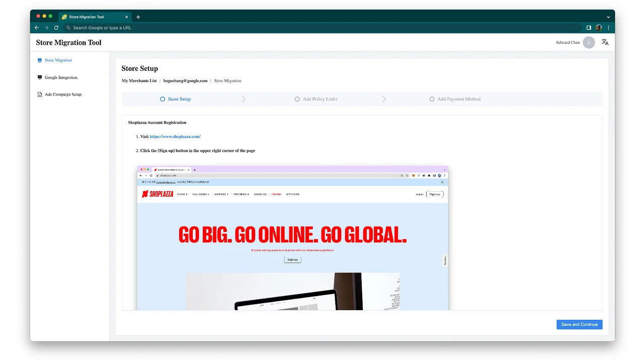Screen dimensions: 644x362
Task: Click the Save and Continue button
Action: click(x=579, y=324)
